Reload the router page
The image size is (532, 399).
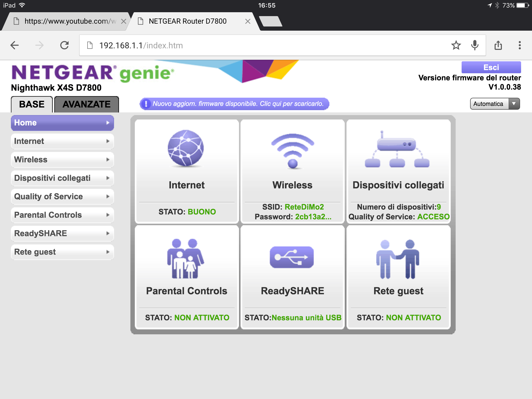click(64, 45)
